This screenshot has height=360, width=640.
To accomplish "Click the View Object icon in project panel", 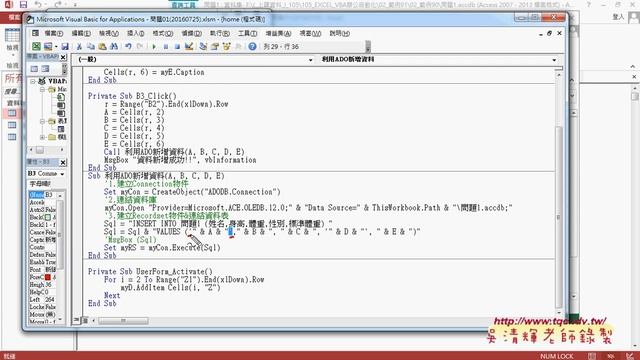I will coord(45,69).
